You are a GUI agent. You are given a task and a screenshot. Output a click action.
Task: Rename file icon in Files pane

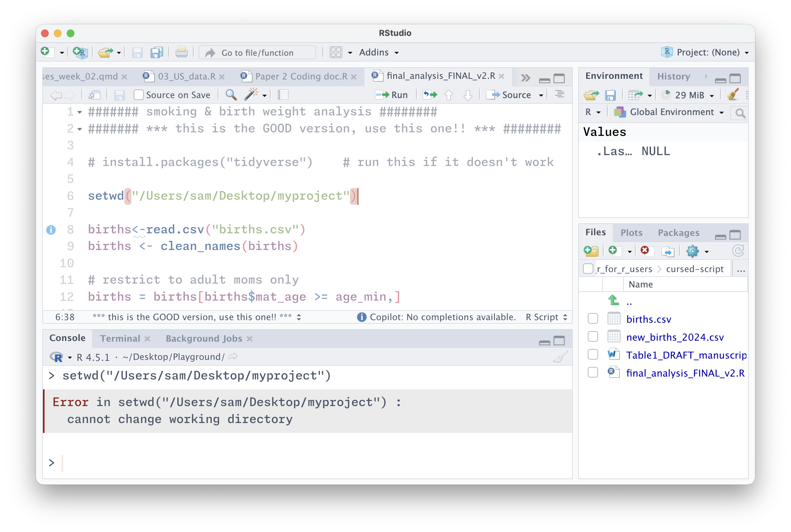[668, 251]
